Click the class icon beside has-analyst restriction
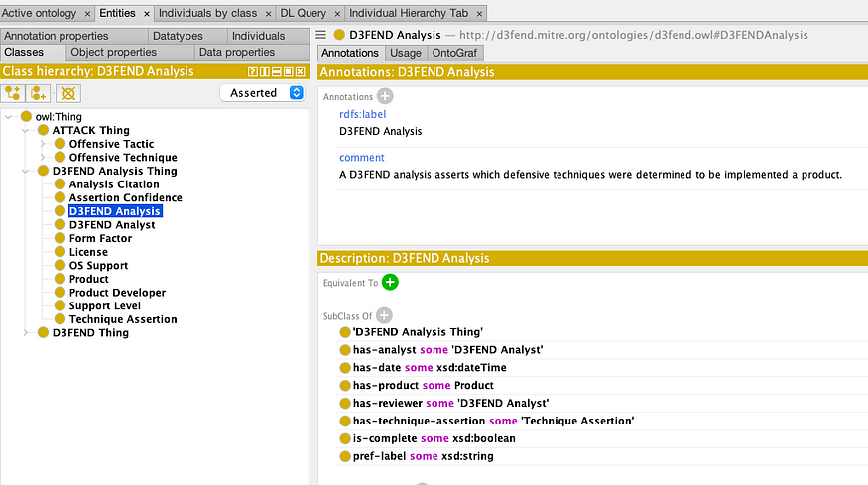Image resolution: width=868 pixels, height=485 pixels. click(345, 350)
